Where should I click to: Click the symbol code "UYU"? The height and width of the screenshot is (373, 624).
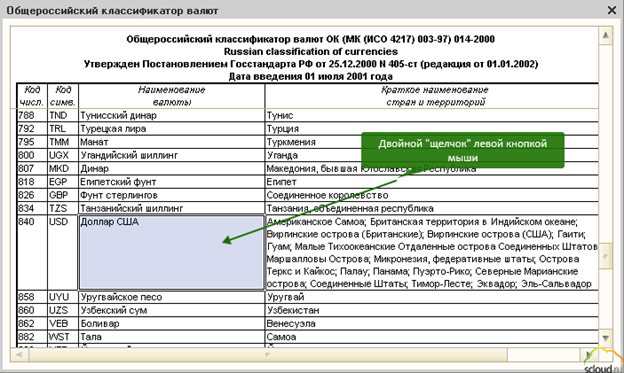58,297
